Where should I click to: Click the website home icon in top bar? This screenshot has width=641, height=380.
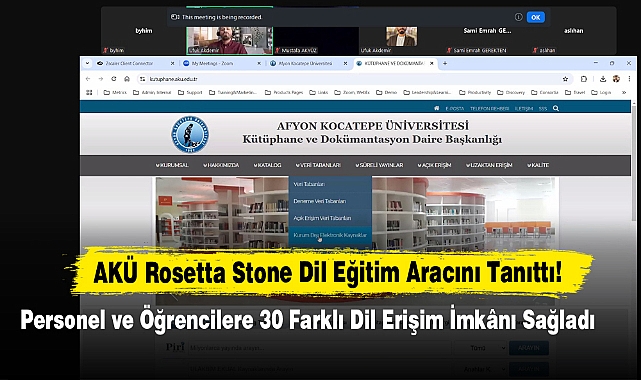[437, 108]
